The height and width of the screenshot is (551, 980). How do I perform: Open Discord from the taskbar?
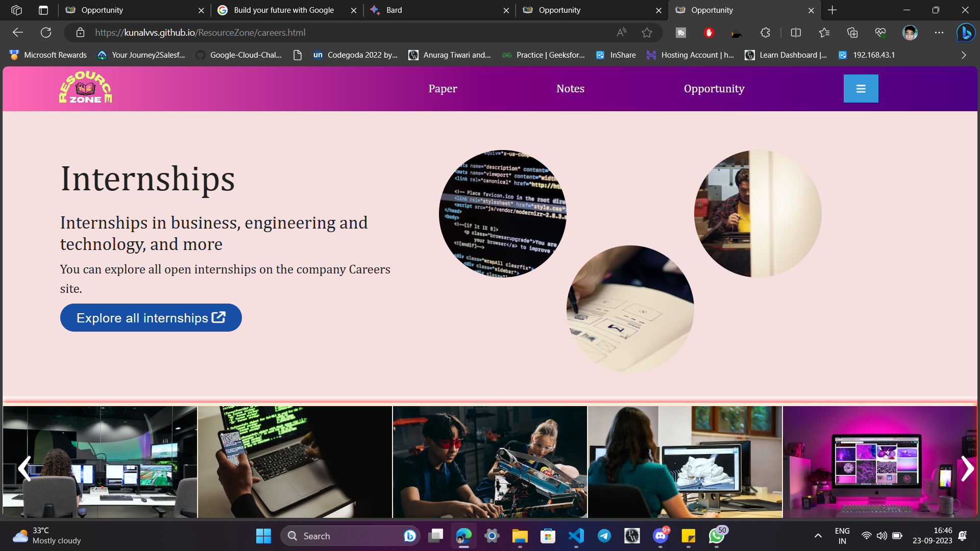660,536
